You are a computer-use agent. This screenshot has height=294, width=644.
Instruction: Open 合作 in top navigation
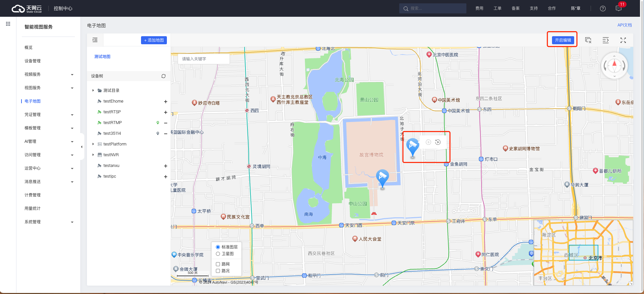[552, 8]
